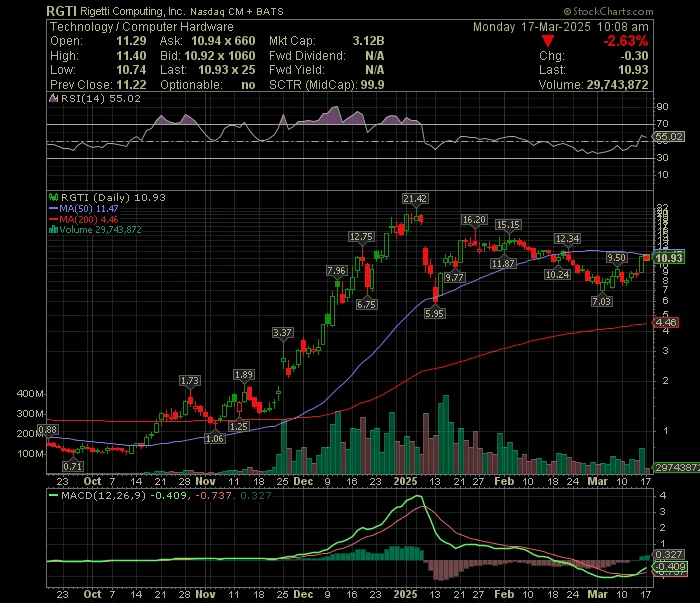Click the 4.46 MA(200) axis tag

[666, 322]
